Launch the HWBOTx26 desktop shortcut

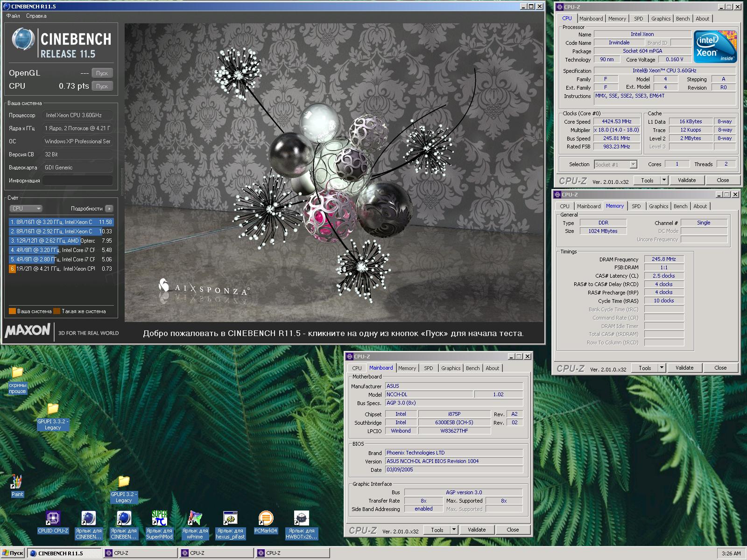pyautogui.click(x=302, y=525)
